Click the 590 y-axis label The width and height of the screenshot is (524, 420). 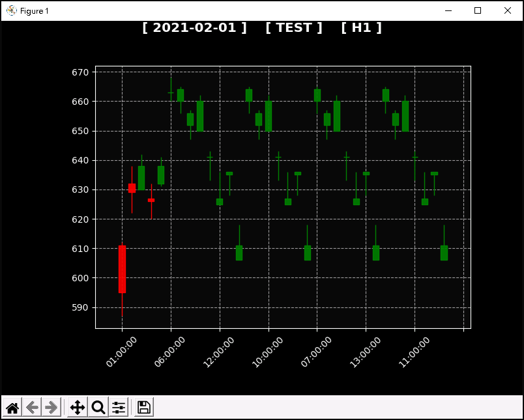(x=80, y=307)
